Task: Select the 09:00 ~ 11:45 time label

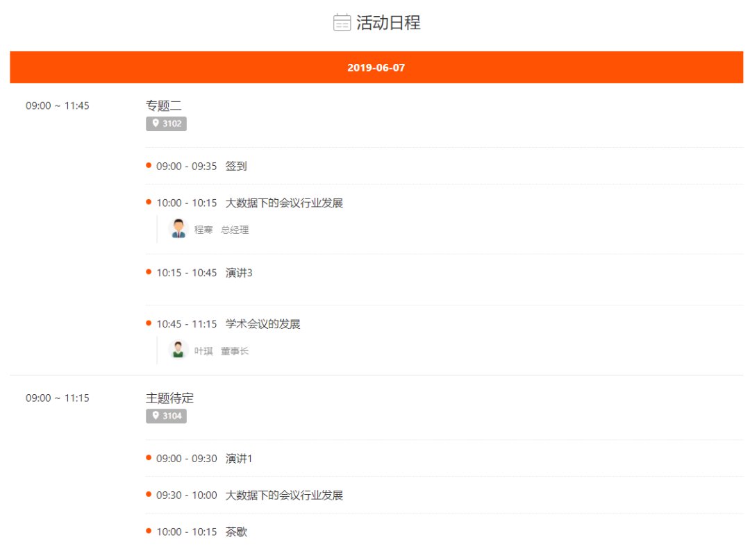Action: [x=56, y=105]
